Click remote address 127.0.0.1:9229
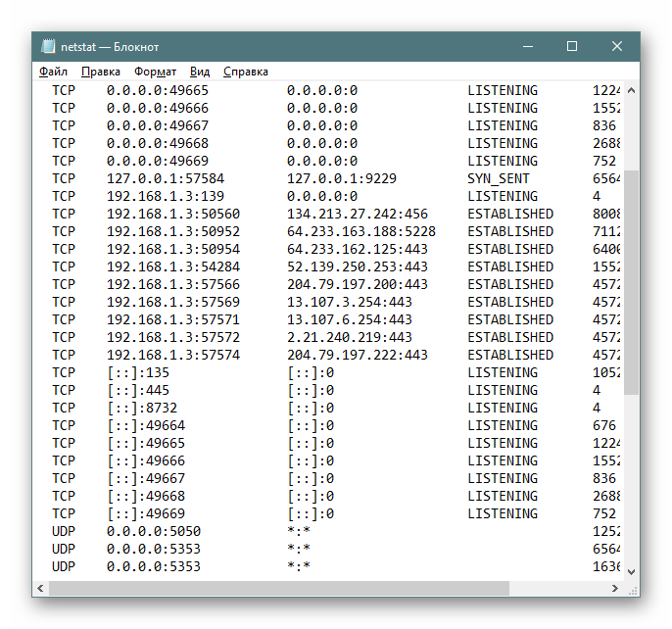This screenshot has width=672, height=629. (342, 178)
